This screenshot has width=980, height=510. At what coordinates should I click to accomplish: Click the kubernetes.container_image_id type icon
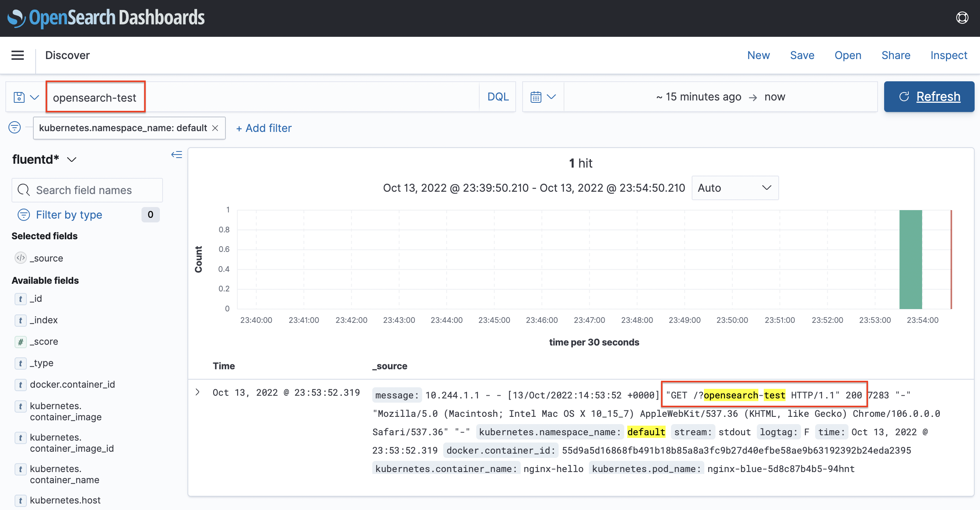(21, 438)
